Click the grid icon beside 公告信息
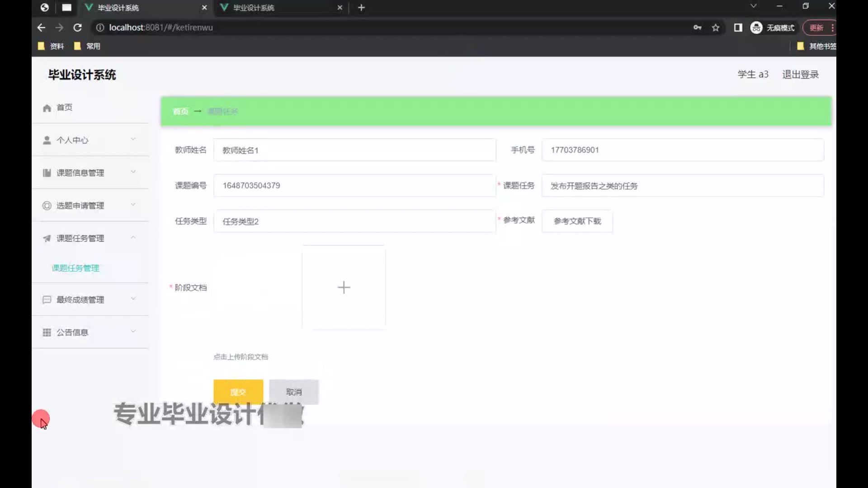 coord(47,333)
